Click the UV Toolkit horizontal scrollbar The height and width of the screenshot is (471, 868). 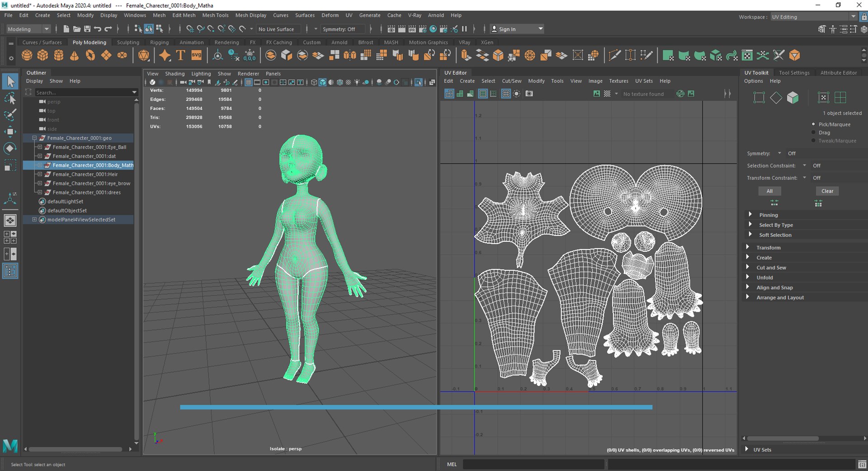pyautogui.click(x=783, y=438)
